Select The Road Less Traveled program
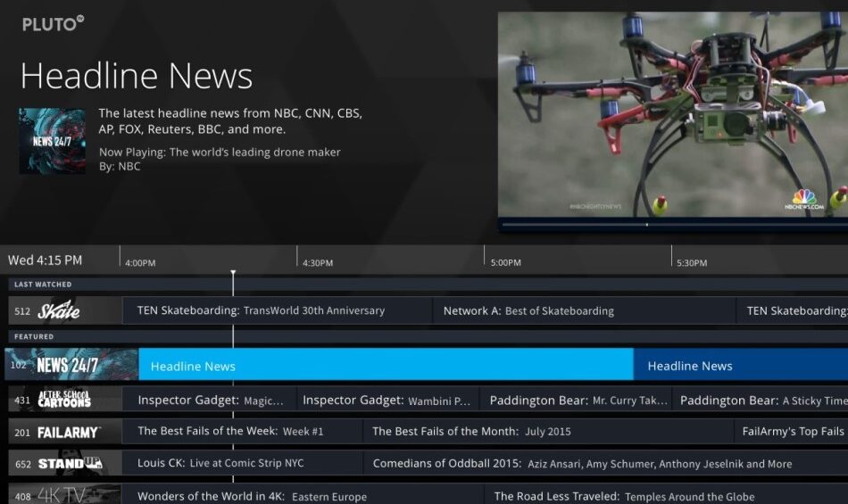Viewport: 848px width, 504px height. [x=666, y=495]
